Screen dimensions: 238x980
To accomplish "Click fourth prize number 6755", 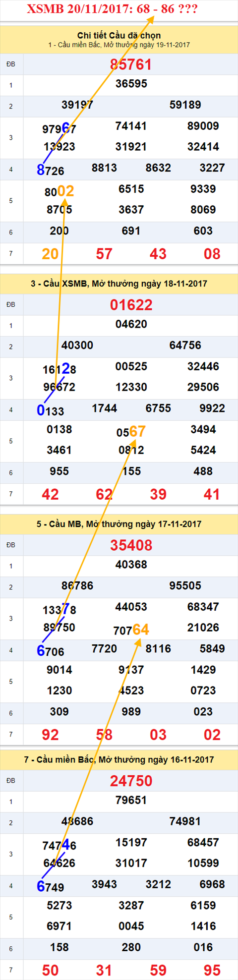I will (158, 408).
